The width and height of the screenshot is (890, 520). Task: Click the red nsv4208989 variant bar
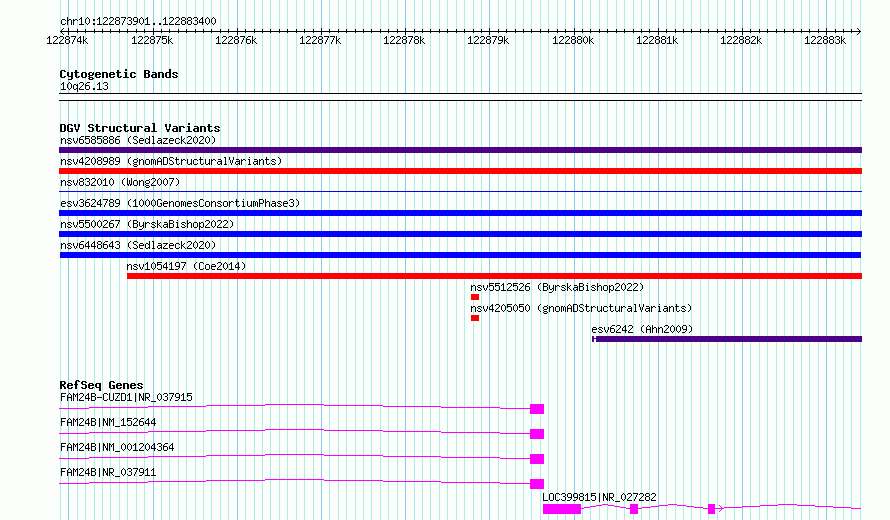460,171
